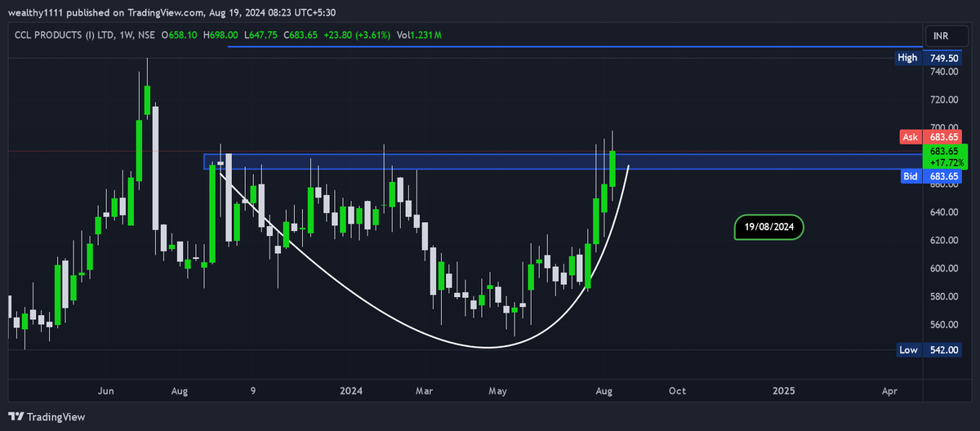Click the high value H698.00

[x=220, y=35]
